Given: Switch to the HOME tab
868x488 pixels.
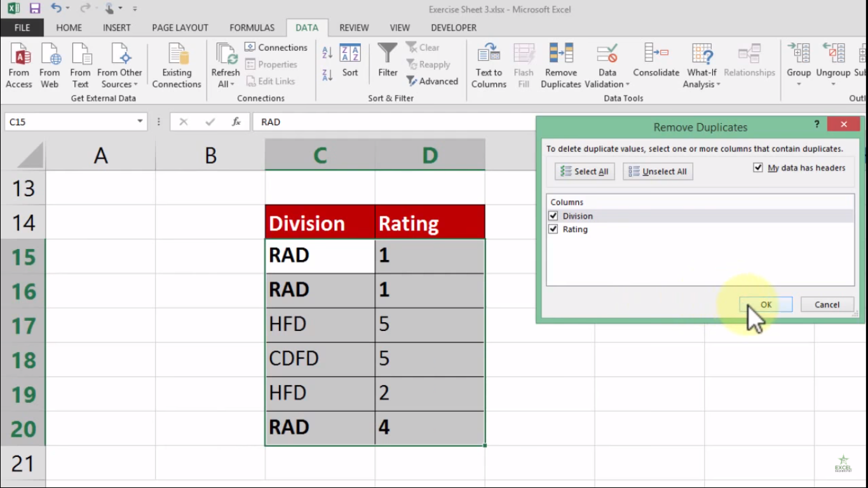Looking at the screenshot, I should 69,28.
